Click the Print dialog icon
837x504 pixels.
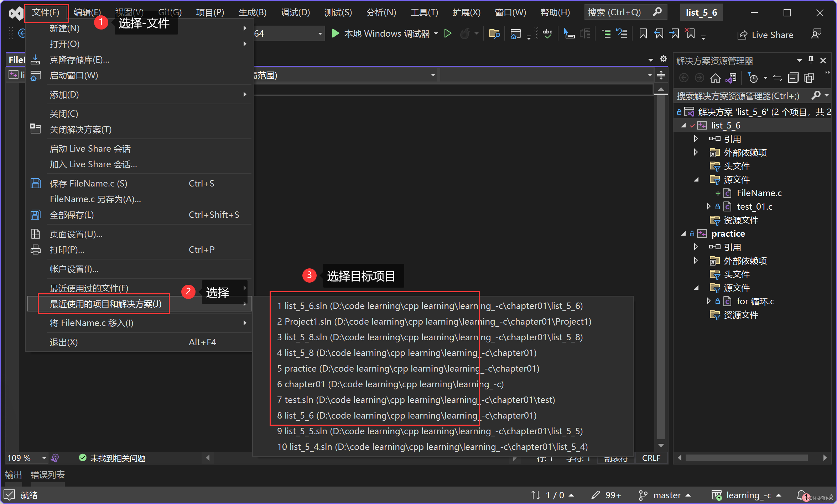[35, 250]
